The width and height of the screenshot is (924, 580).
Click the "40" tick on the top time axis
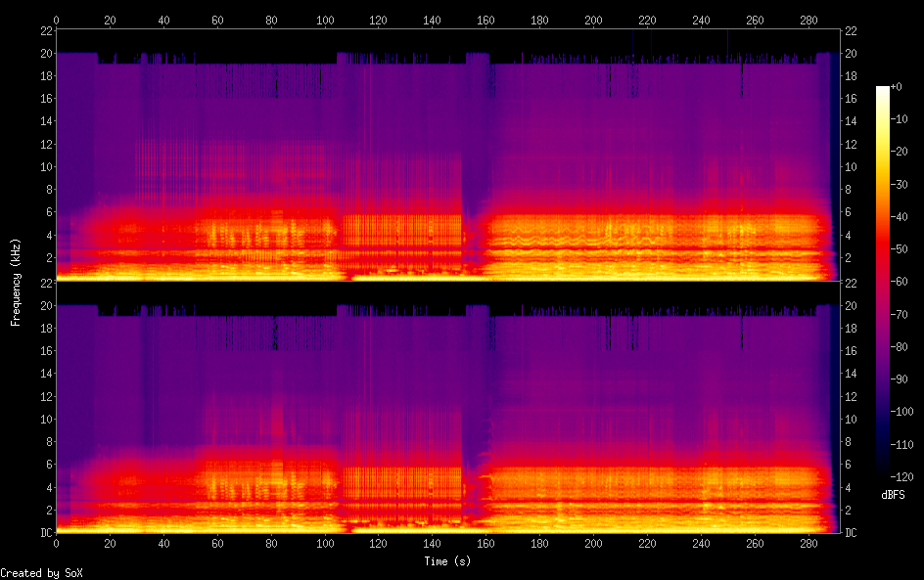[x=163, y=20]
